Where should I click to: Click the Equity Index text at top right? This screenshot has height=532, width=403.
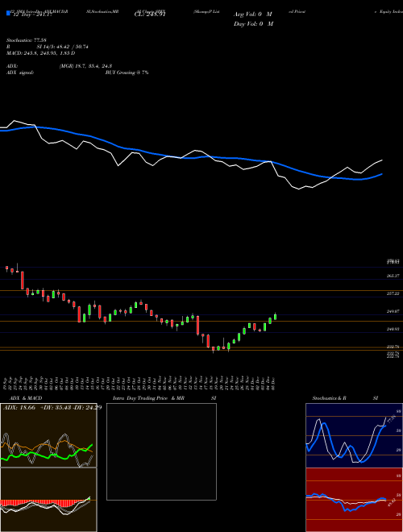tap(390, 11)
